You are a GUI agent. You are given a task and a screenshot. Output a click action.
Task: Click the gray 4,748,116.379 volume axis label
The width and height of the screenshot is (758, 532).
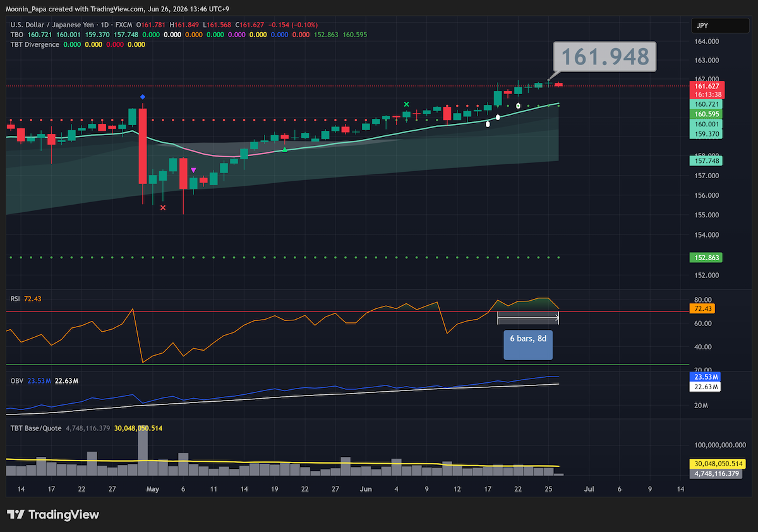[717, 473]
